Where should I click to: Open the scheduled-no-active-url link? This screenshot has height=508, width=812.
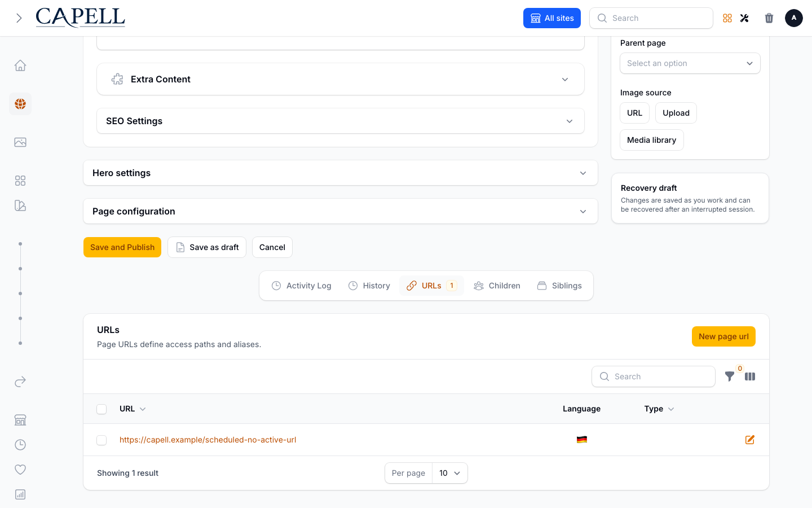point(208,440)
